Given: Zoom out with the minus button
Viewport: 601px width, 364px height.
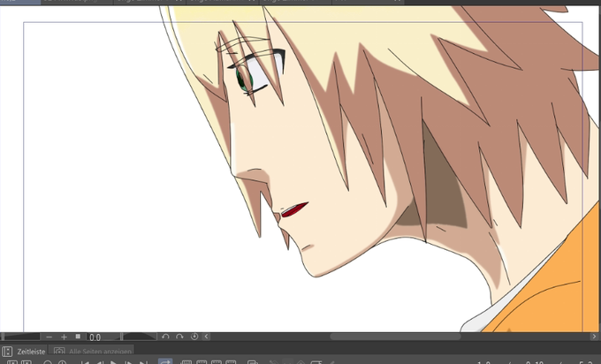Looking at the screenshot, I should pos(49,337).
